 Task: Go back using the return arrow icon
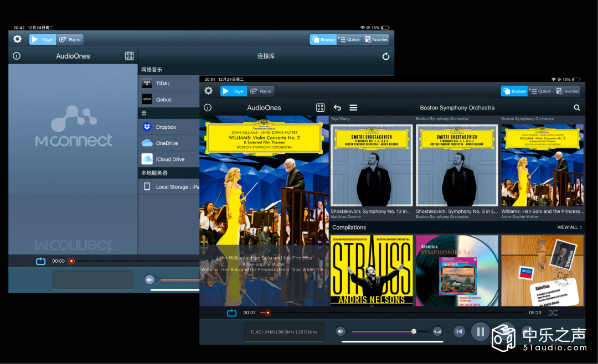(338, 107)
